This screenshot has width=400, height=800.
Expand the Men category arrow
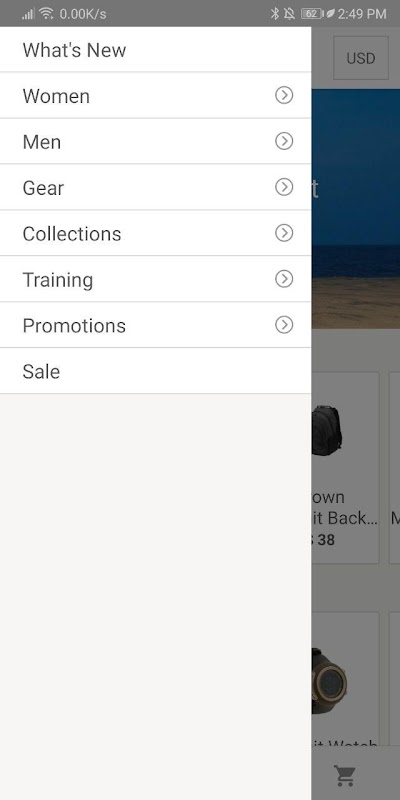(x=284, y=141)
